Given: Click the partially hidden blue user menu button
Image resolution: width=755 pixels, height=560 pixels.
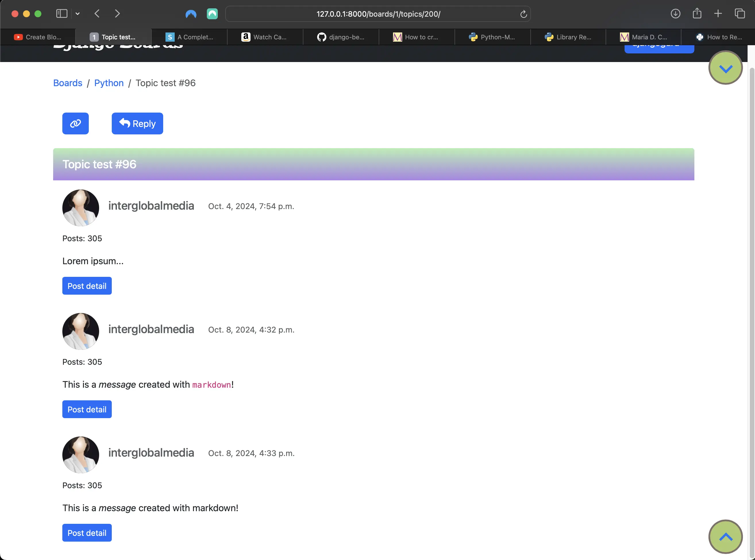Looking at the screenshot, I should 659,49.
